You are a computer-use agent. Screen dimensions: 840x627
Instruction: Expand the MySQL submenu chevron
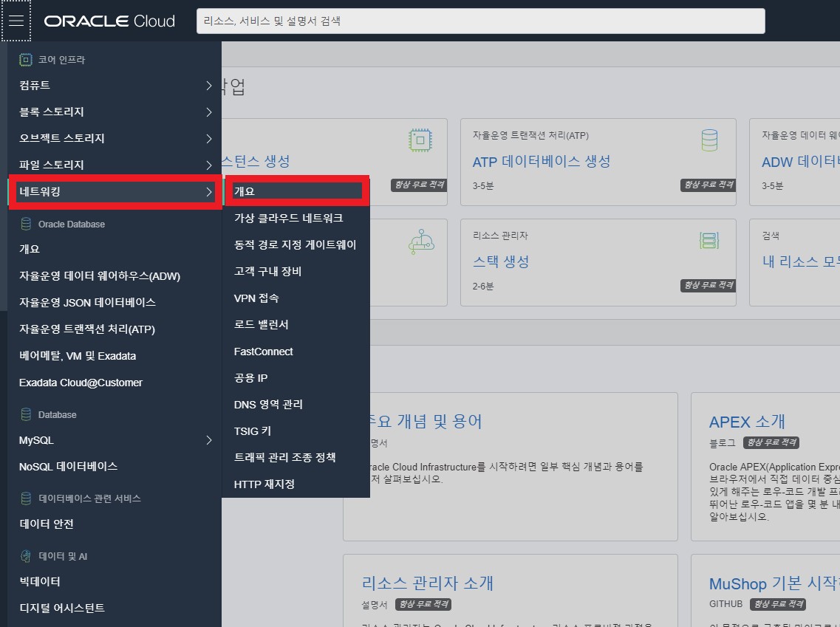(209, 440)
